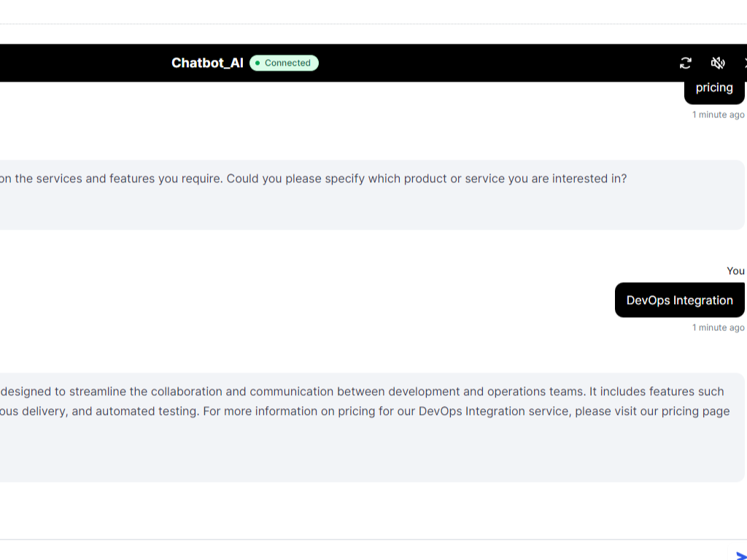747x560 pixels.
Task: Click the Chatbot_AI title in header
Action: pyautogui.click(x=207, y=63)
